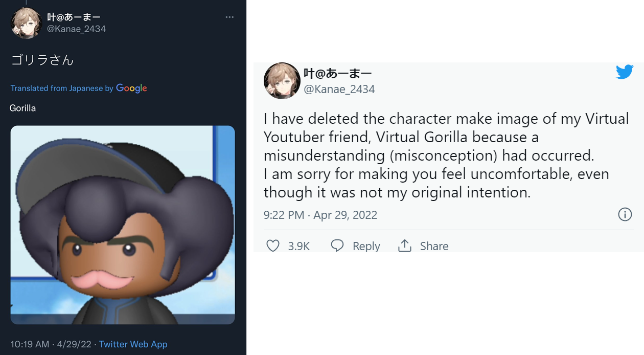
Task: Click the reply speech bubble icon
Action: (337, 246)
